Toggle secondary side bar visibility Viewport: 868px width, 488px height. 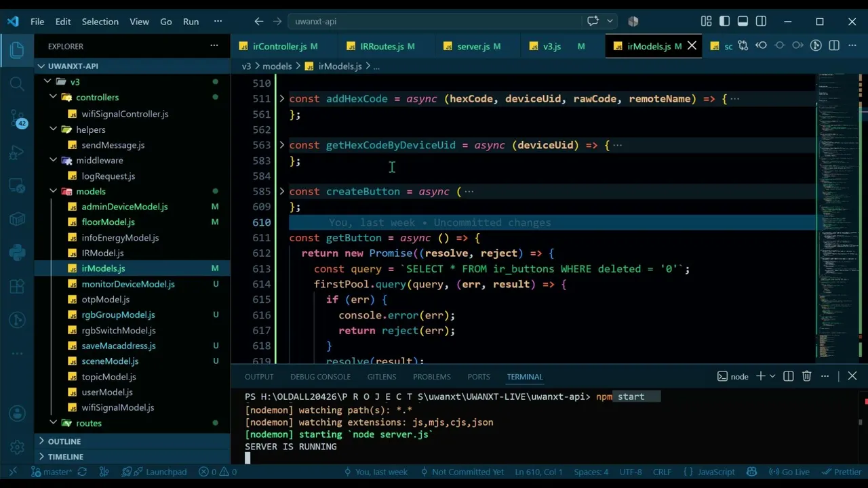(x=761, y=21)
